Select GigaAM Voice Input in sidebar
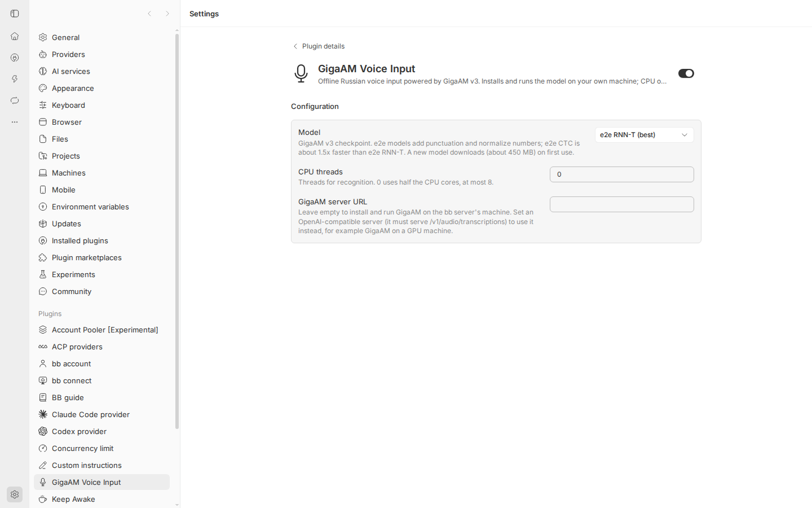 [x=101, y=482]
